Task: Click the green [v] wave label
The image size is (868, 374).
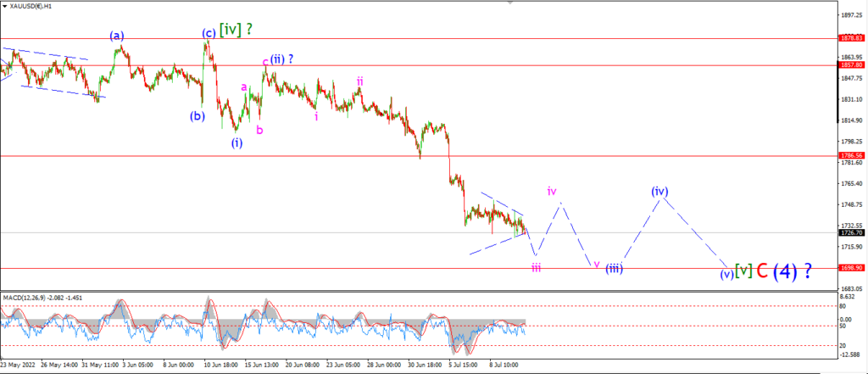Action: [743, 271]
